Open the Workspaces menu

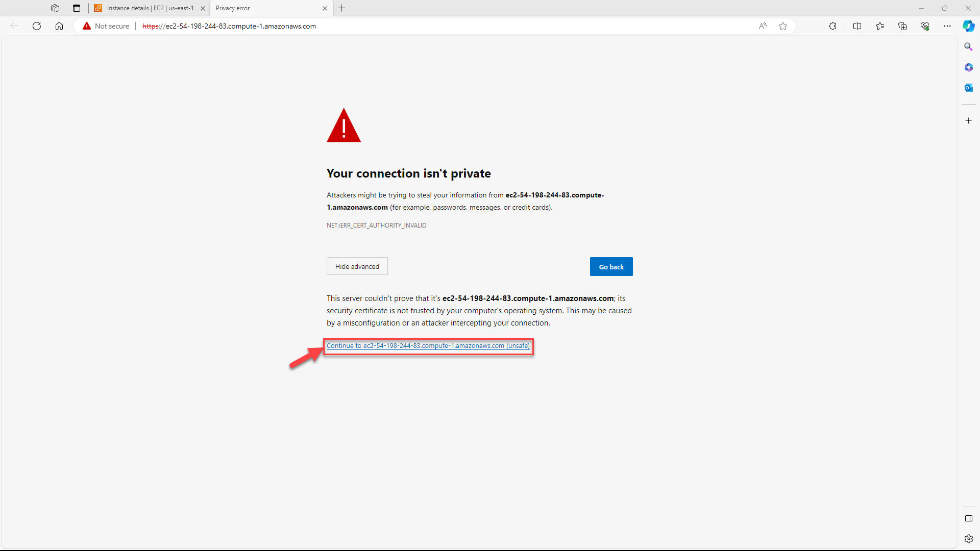coord(55,8)
